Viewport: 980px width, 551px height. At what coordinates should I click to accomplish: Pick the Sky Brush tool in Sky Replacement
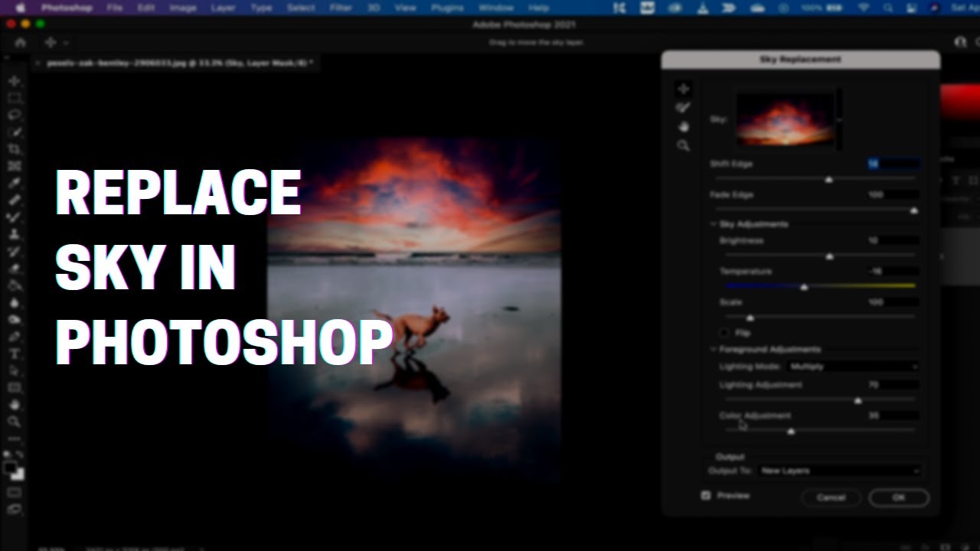[x=683, y=108]
